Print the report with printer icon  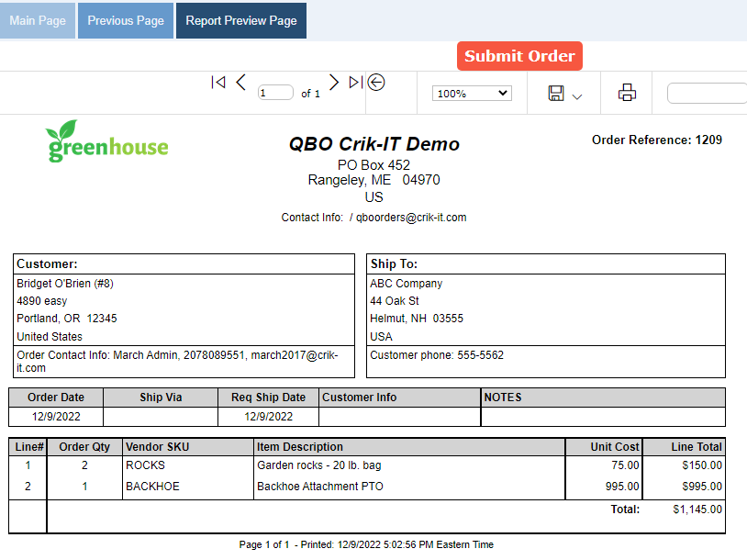click(x=627, y=93)
